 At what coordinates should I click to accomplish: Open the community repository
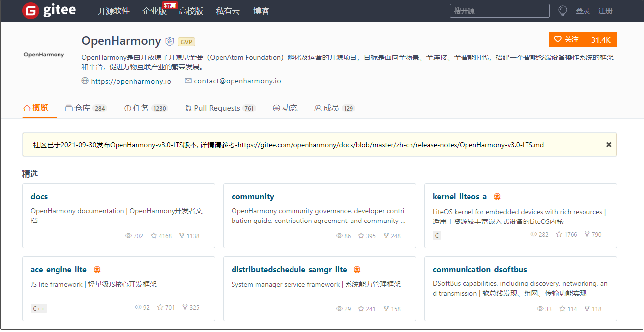pos(253,197)
